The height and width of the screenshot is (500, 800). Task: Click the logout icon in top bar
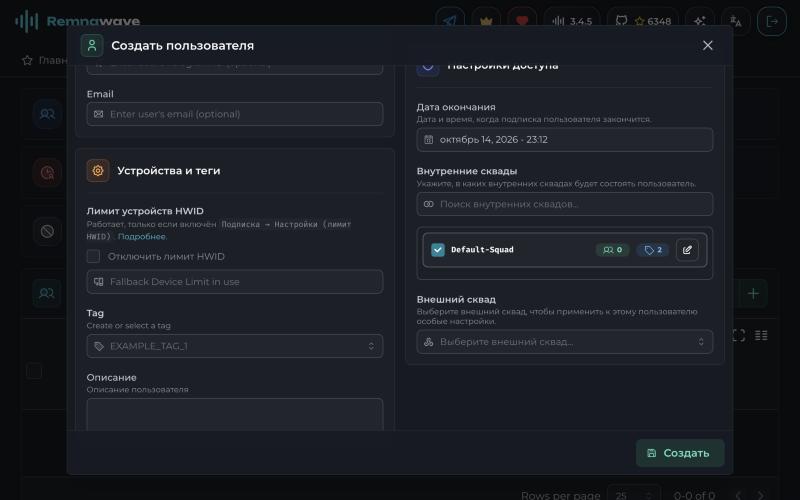[x=772, y=21]
